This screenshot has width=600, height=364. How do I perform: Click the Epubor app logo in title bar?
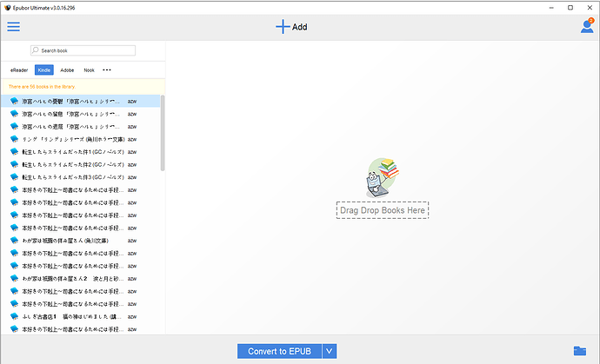(7, 8)
